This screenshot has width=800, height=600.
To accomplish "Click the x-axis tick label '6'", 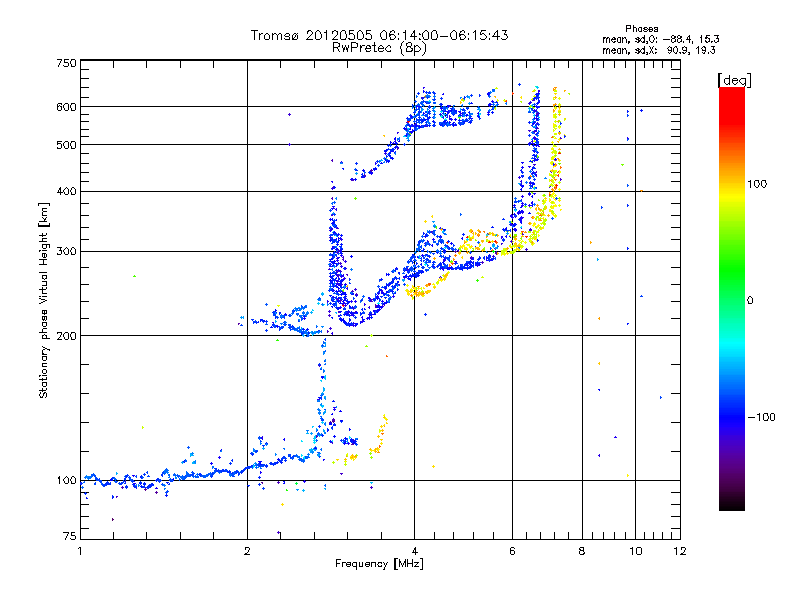I will coord(512,551).
